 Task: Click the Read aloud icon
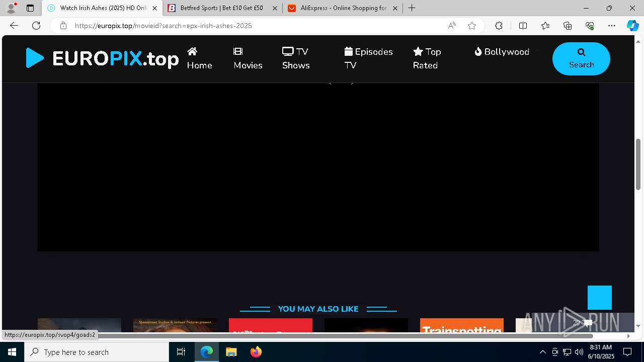click(452, 26)
